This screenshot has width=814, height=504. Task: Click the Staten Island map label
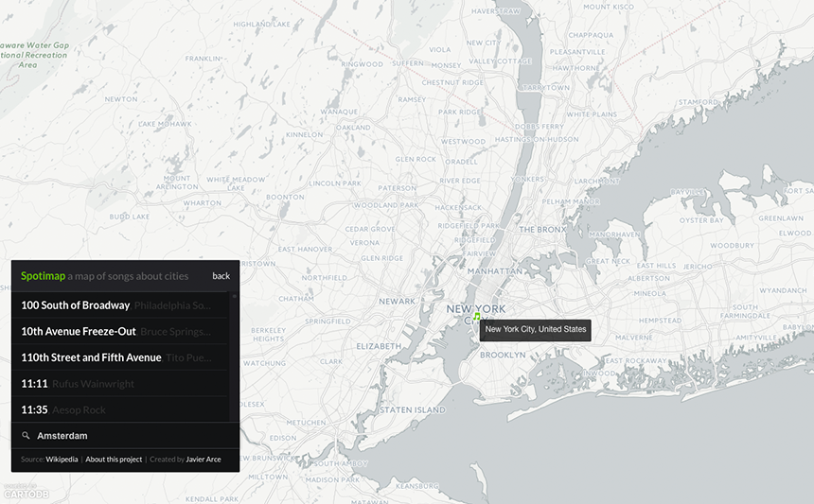(412, 409)
